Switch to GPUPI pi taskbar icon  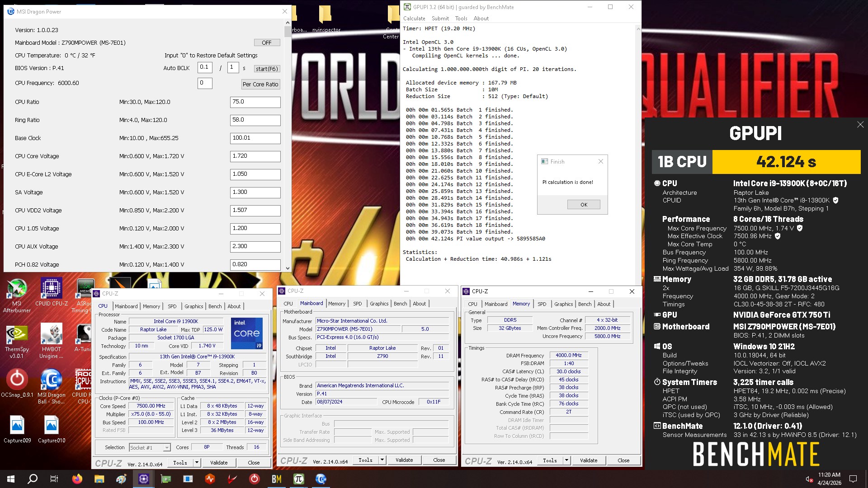click(x=299, y=479)
